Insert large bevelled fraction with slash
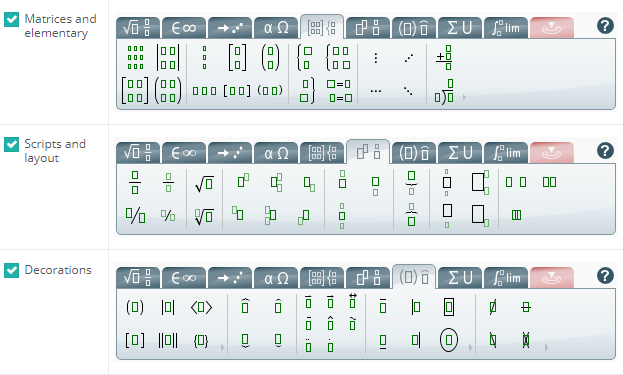The height and width of the screenshot is (375, 623). 135,215
